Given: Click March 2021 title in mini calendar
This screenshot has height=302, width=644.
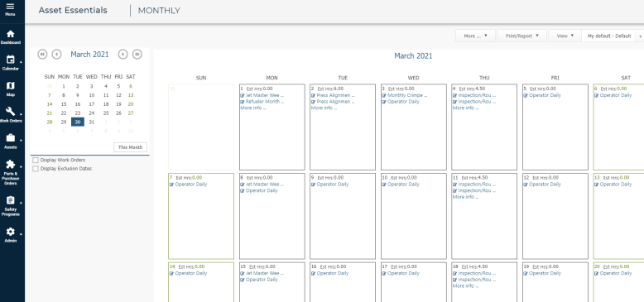Looking at the screenshot, I should (x=89, y=54).
